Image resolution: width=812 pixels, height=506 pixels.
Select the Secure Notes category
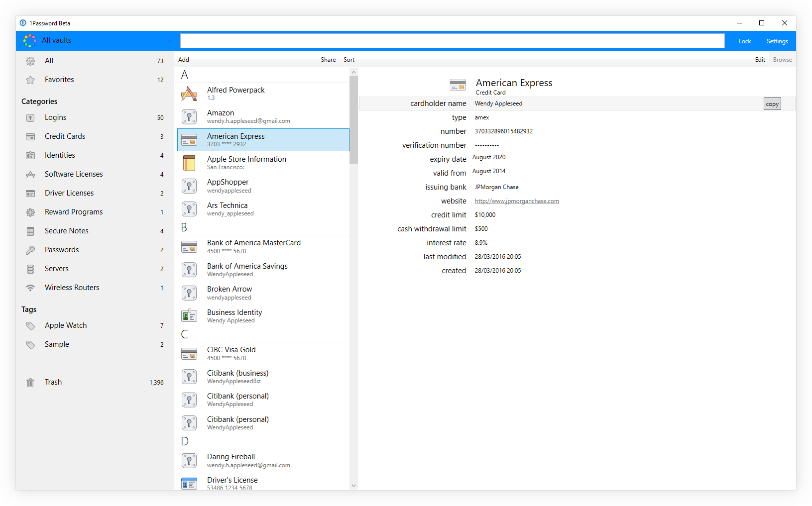95,231
